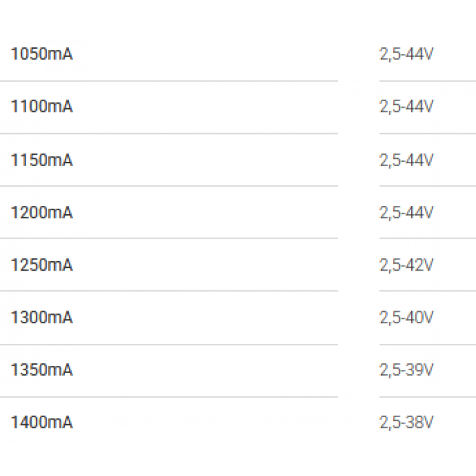This screenshot has height=476, width=476.
Task: Click the 1150mA current label
Action: pos(42,160)
